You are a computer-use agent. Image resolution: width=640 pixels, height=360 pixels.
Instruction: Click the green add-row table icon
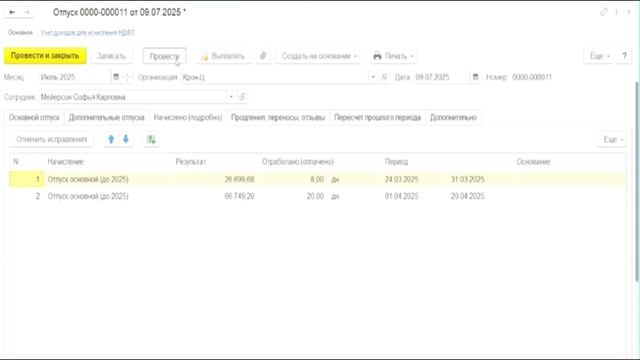pyautogui.click(x=151, y=140)
